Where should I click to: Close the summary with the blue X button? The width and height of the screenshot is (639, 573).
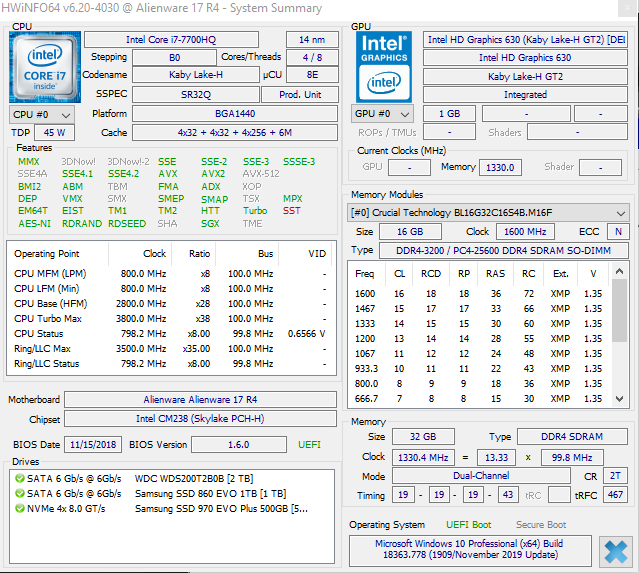tap(615, 552)
